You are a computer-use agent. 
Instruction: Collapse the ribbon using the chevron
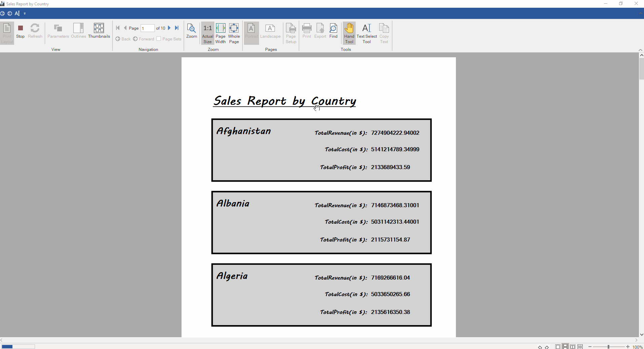(x=640, y=50)
